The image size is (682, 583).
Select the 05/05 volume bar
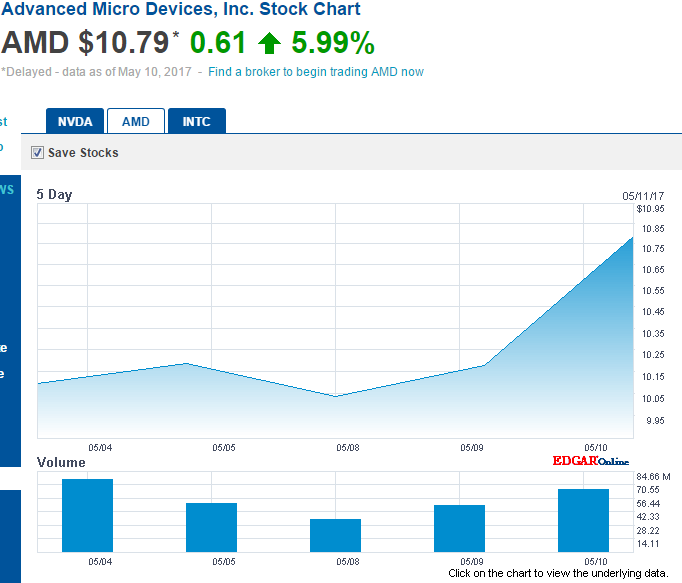tap(211, 527)
